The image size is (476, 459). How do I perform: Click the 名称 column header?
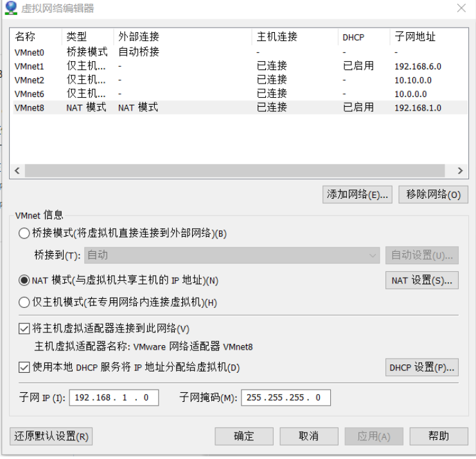37,37
